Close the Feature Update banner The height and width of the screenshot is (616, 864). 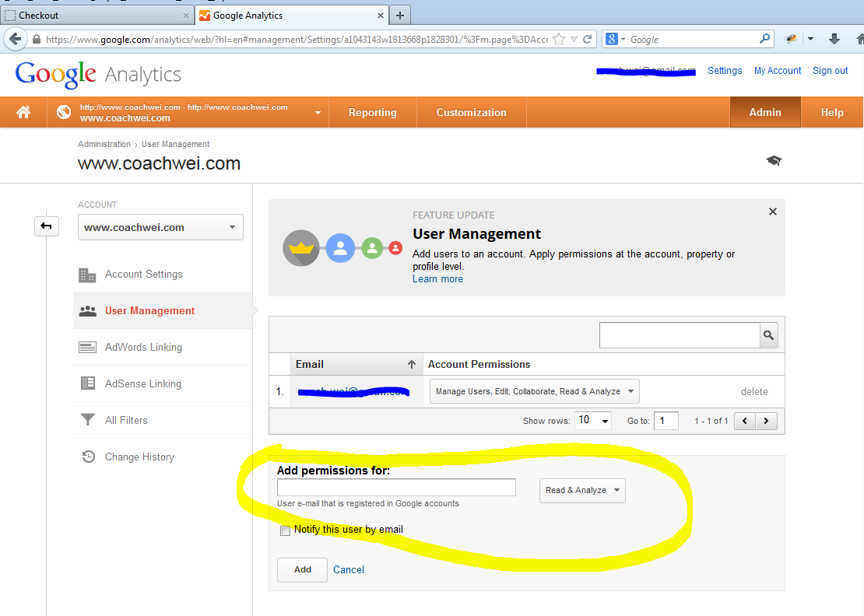(x=772, y=212)
